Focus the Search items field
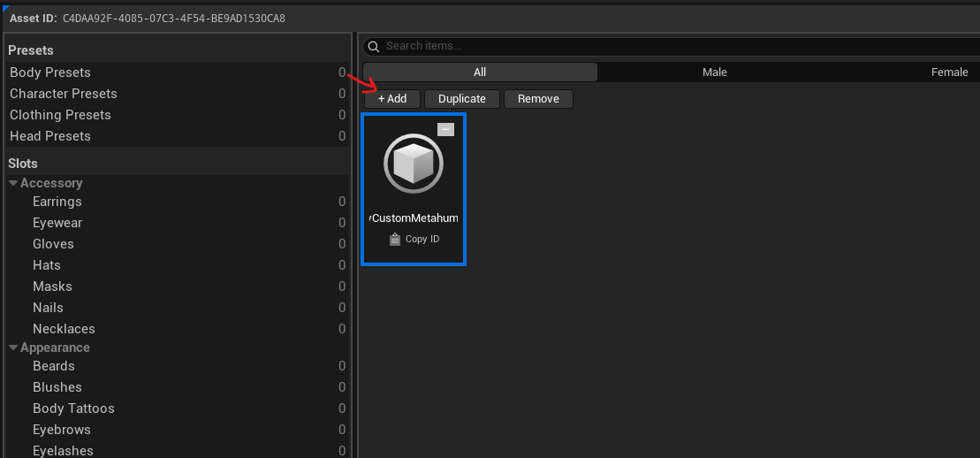Screen dimensions: 980x458 [672, 46]
